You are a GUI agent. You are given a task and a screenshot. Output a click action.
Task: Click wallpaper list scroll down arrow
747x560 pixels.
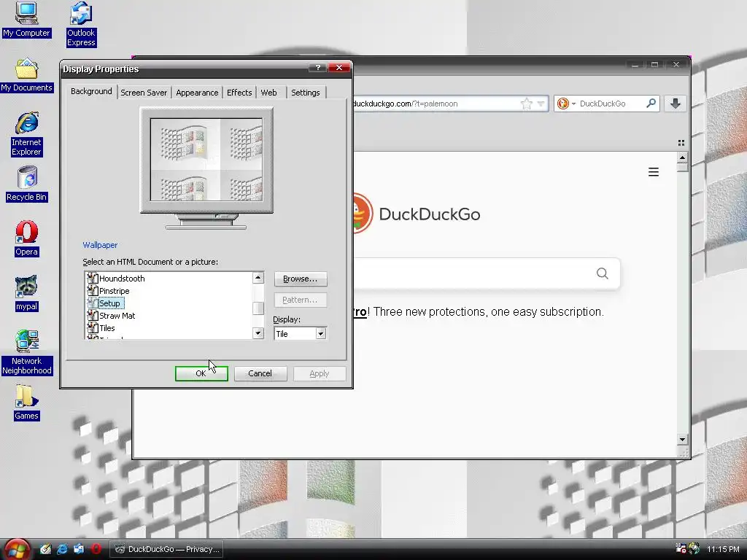[x=258, y=333]
